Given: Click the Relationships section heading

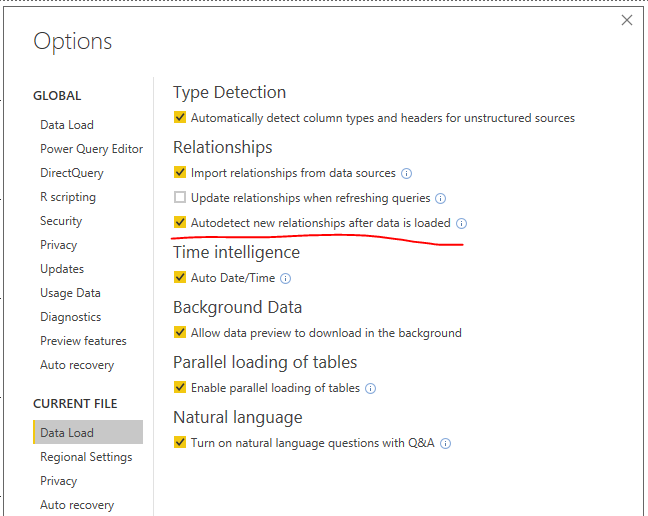Looking at the screenshot, I should click(x=223, y=147).
